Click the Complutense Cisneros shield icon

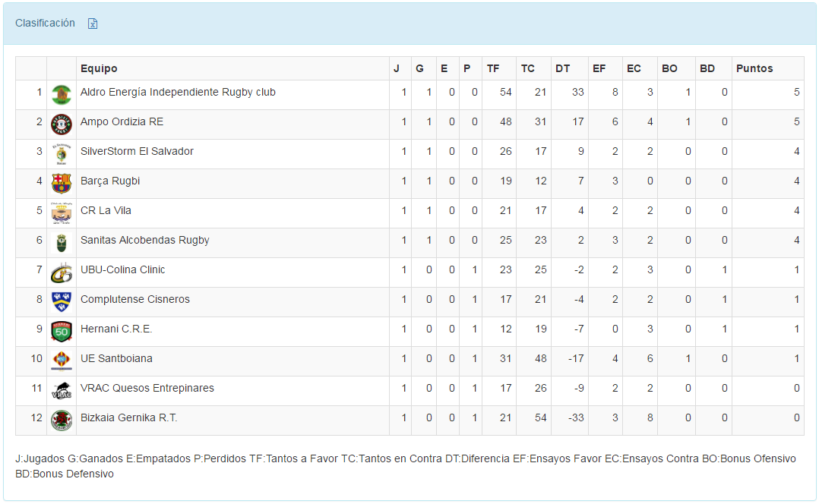click(x=61, y=301)
